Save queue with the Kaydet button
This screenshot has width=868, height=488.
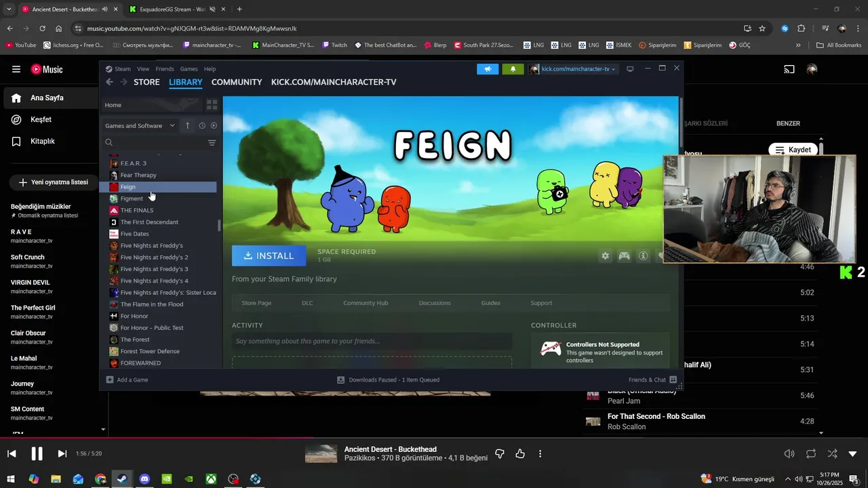793,150
